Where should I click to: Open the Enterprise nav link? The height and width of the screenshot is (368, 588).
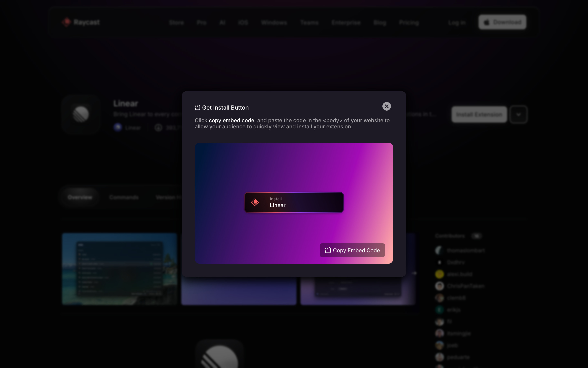346,23
